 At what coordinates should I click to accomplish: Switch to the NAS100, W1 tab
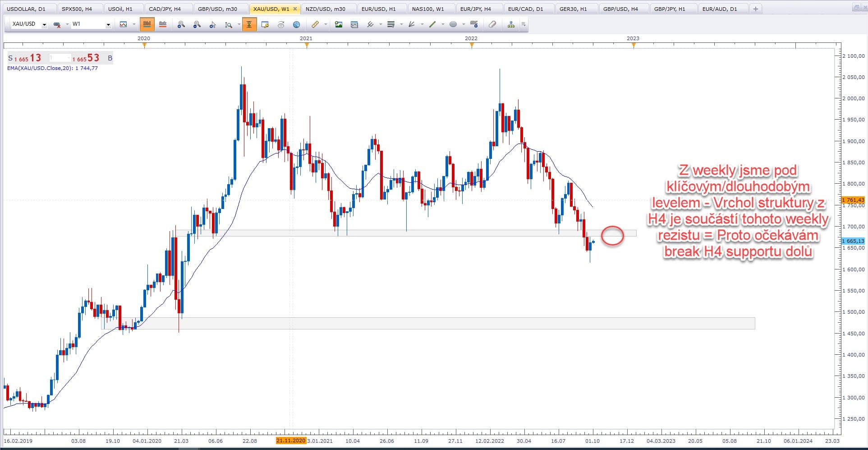pyautogui.click(x=427, y=9)
